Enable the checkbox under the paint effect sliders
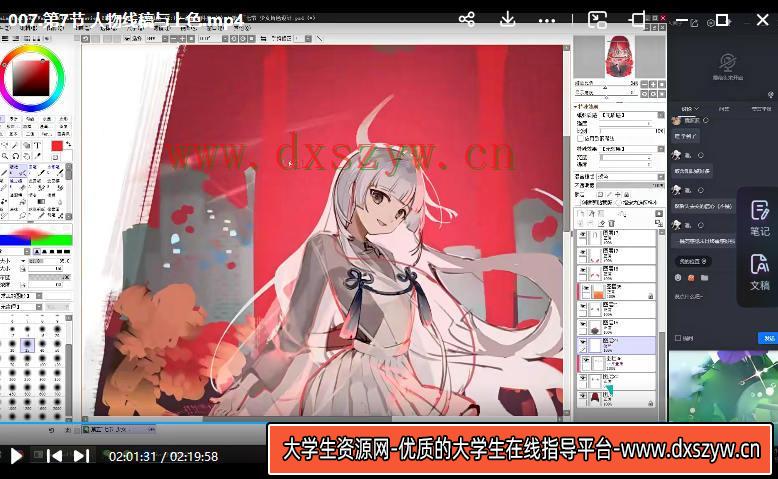 point(580,138)
